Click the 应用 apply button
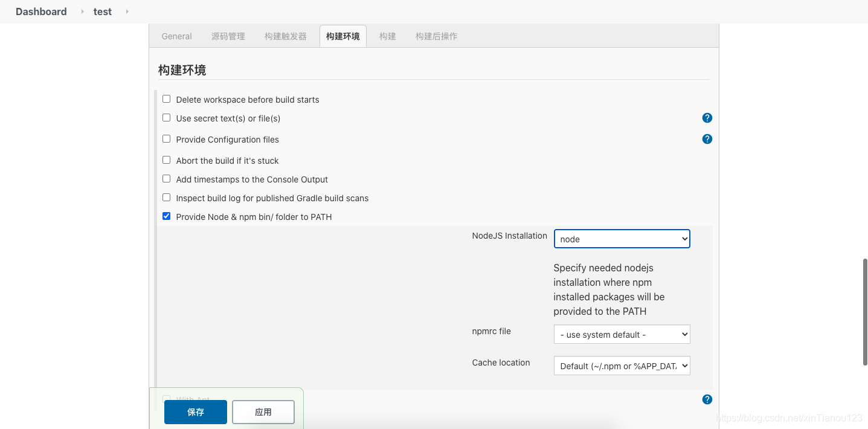Viewport: 868px width, 429px height. point(263,412)
